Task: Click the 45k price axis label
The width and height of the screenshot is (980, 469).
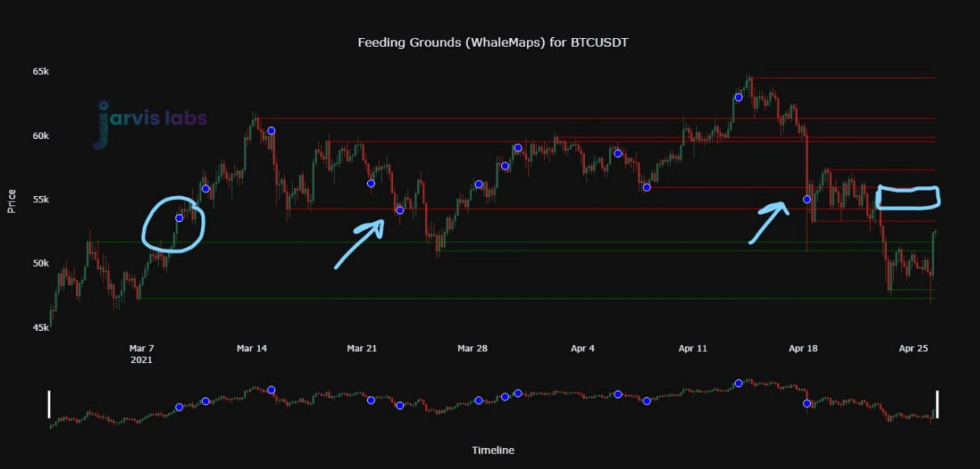Action: tap(41, 327)
